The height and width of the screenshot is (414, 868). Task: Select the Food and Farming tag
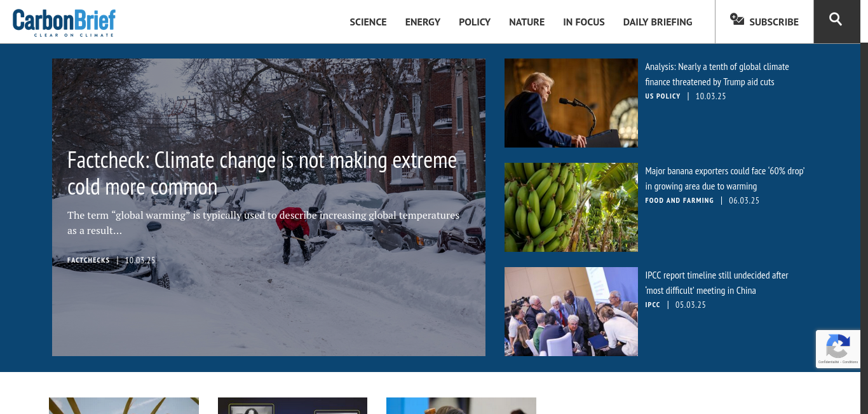coord(679,200)
